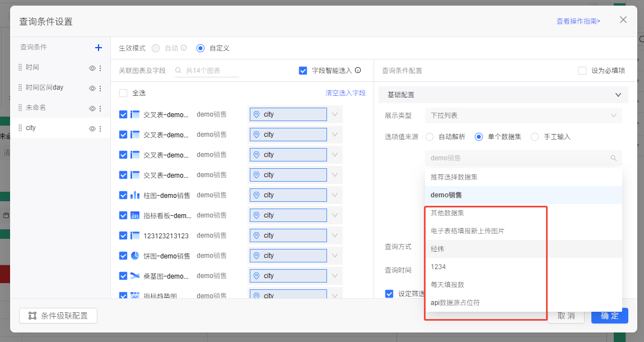Viewport: 644px width, 342px height.
Task: Choose 经纬 from the dataset list
Action: 437,249
